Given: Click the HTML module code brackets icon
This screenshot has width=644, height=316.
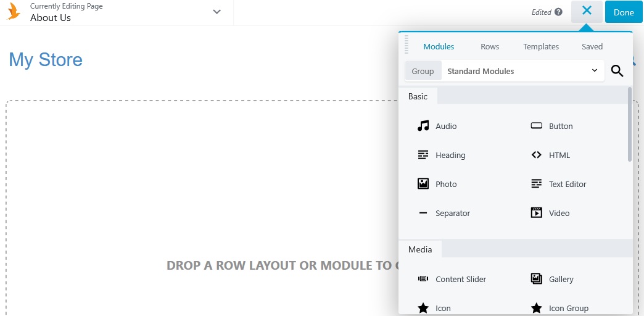Looking at the screenshot, I should [x=537, y=155].
